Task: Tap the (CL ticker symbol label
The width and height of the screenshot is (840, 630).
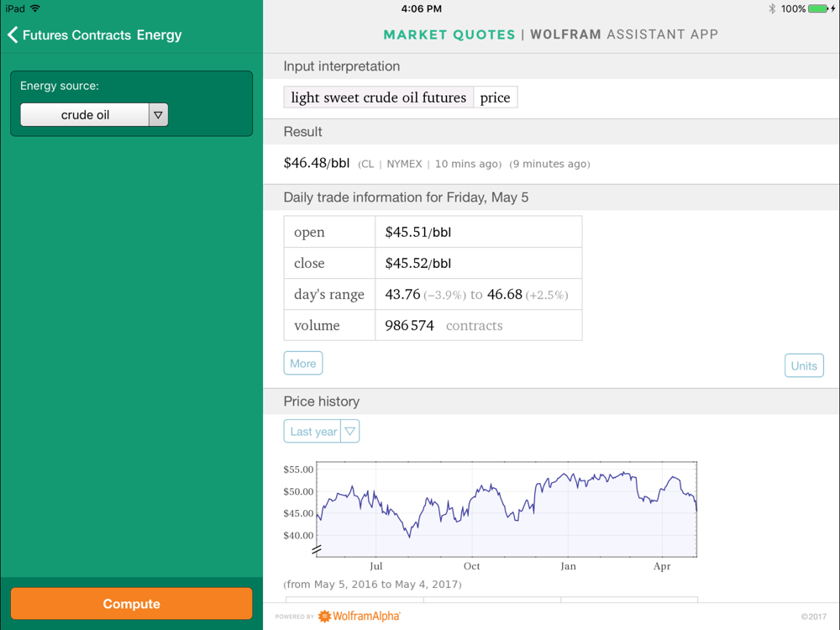Action: 366,164
